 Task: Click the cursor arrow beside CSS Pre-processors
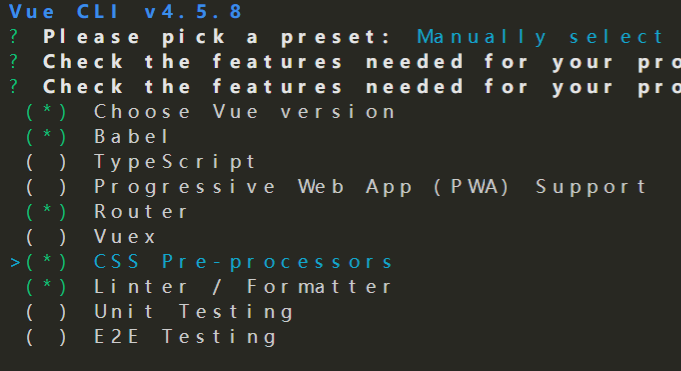tap(15, 262)
